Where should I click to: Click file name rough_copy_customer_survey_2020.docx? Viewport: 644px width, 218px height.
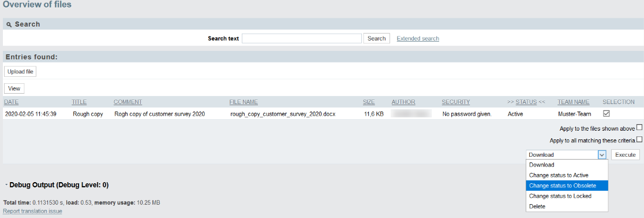click(x=283, y=114)
